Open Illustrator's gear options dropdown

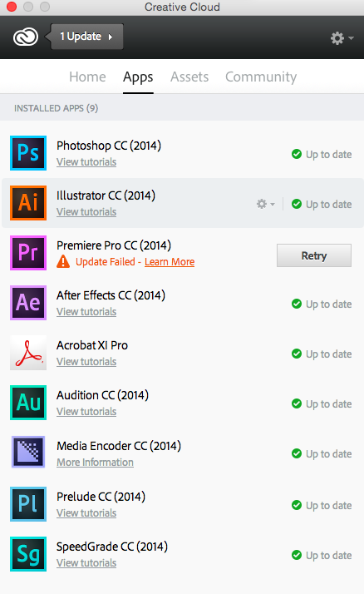coord(266,204)
